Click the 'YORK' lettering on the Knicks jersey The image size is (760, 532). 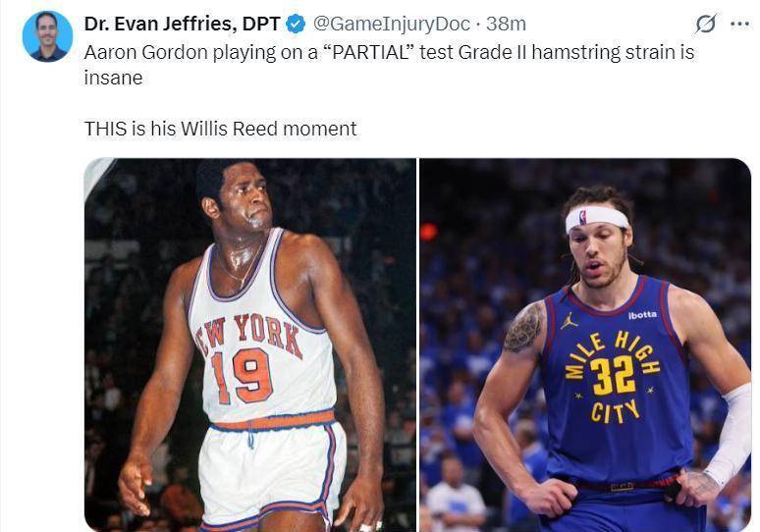pos(268,335)
